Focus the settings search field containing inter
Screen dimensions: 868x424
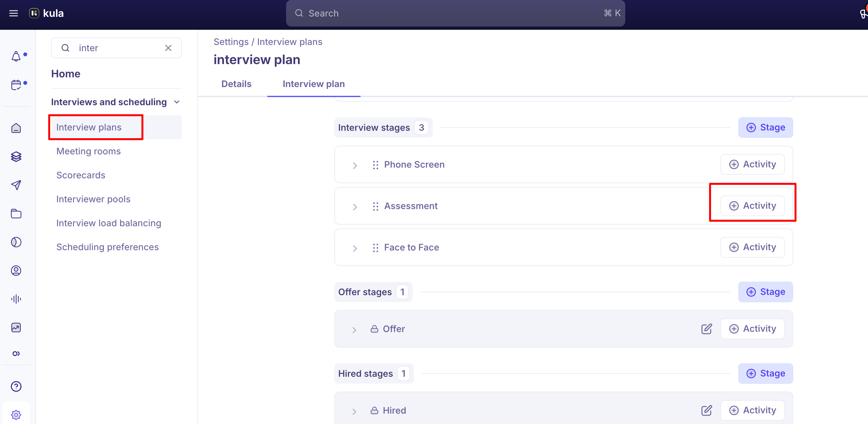coord(116,48)
